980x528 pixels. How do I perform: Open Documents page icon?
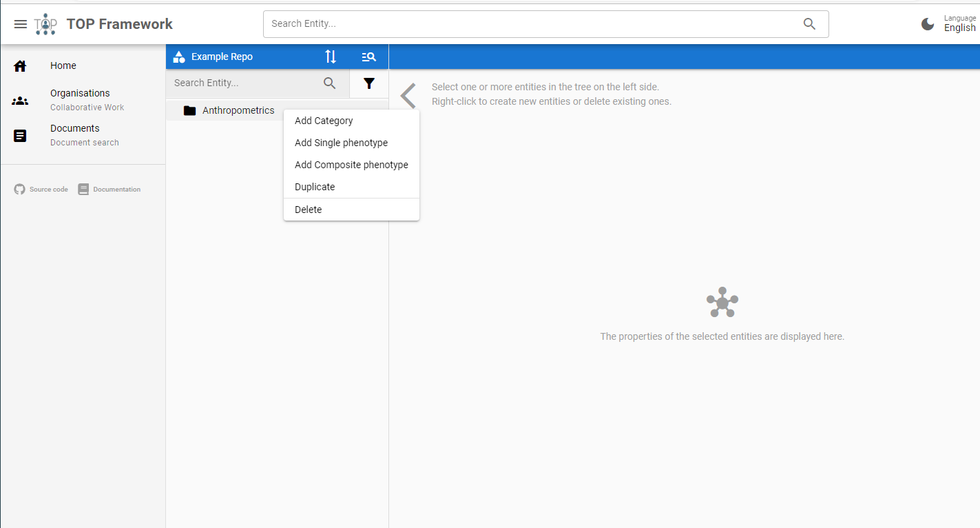[x=20, y=136]
